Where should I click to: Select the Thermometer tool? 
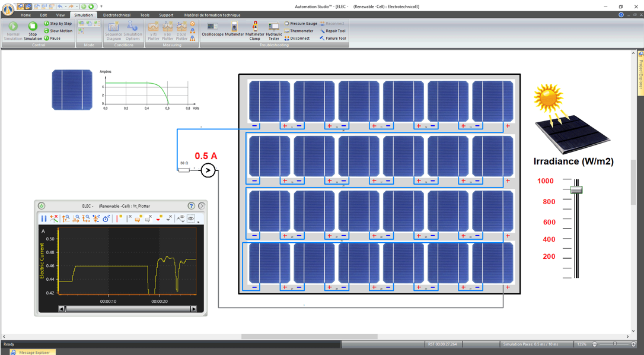click(x=299, y=31)
